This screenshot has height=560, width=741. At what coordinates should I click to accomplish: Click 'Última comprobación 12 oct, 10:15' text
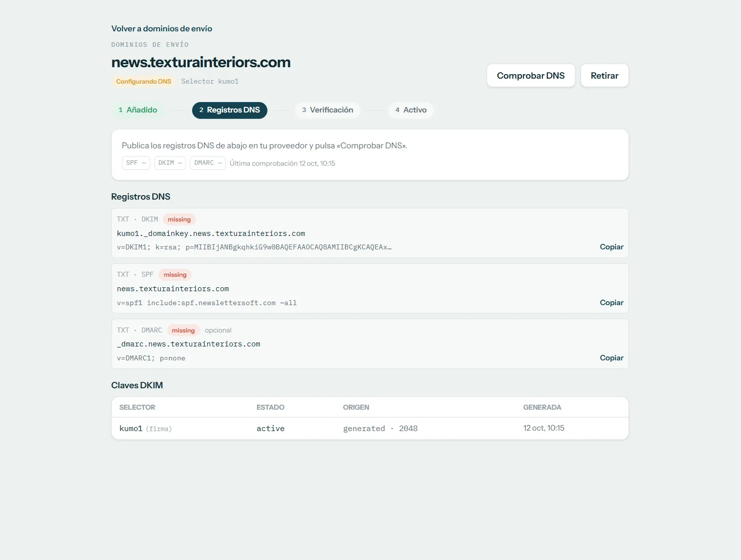pyautogui.click(x=282, y=163)
